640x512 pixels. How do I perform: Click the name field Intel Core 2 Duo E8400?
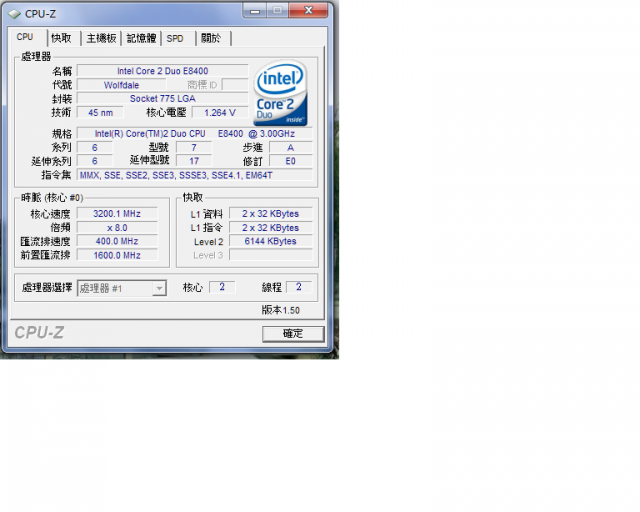(162, 71)
